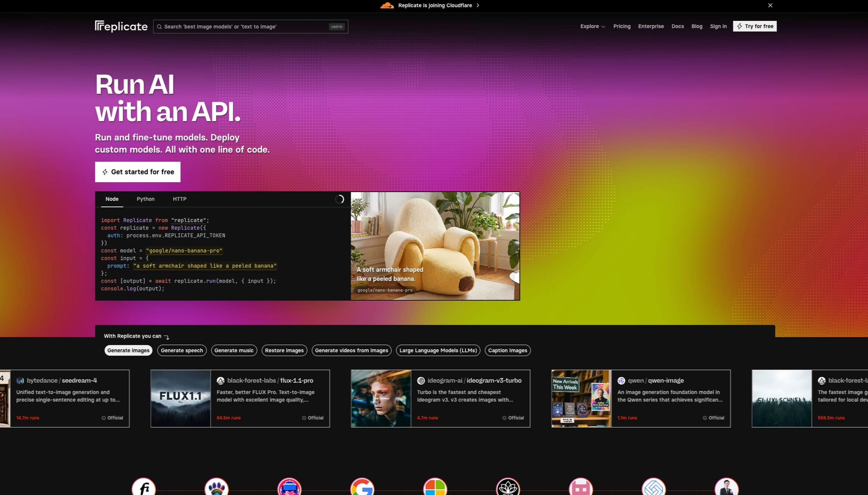
Task: Click the rainbow paw logo circle
Action: 216,487
